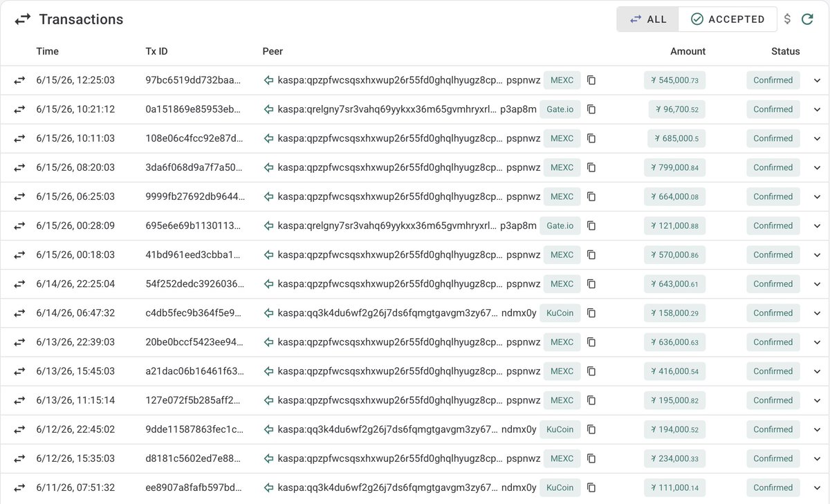
Task: Copy the peer address of transaction 9dde11587863fec1c
Action: [x=591, y=429]
